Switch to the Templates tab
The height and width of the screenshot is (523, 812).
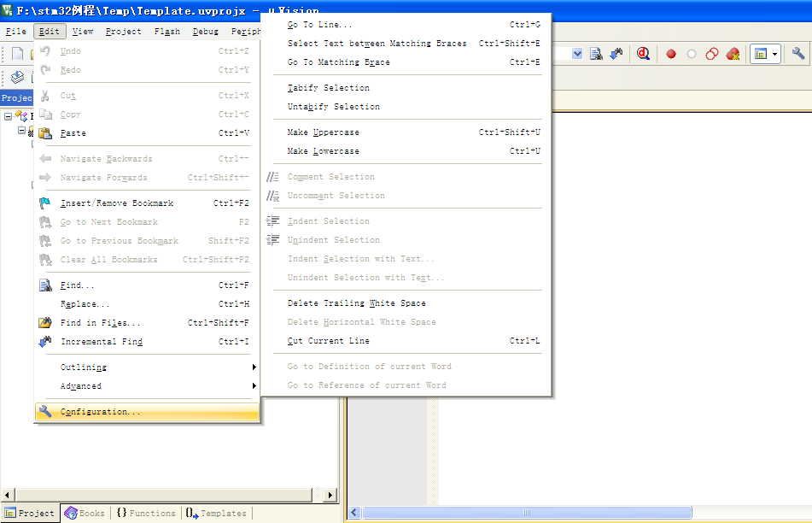point(217,513)
